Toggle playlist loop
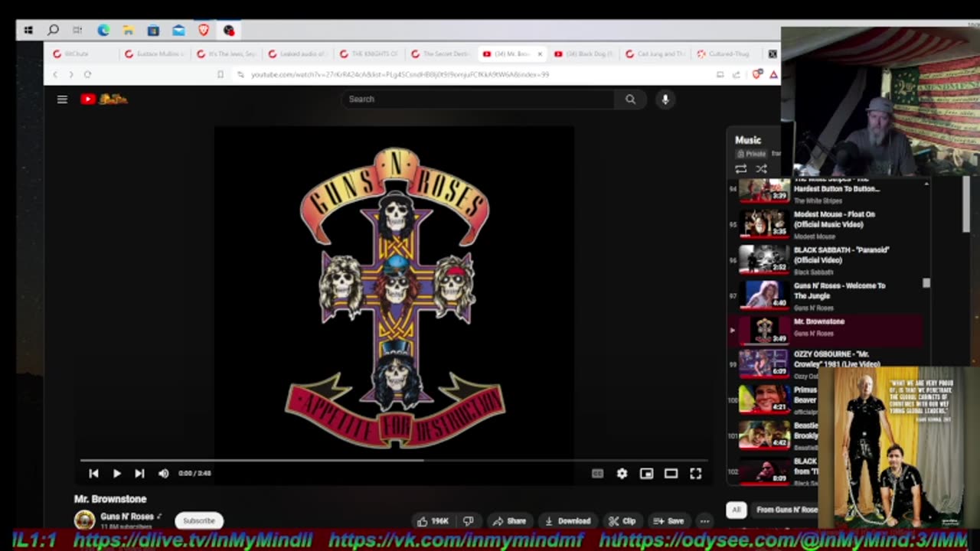980x551 pixels. pyautogui.click(x=740, y=168)
